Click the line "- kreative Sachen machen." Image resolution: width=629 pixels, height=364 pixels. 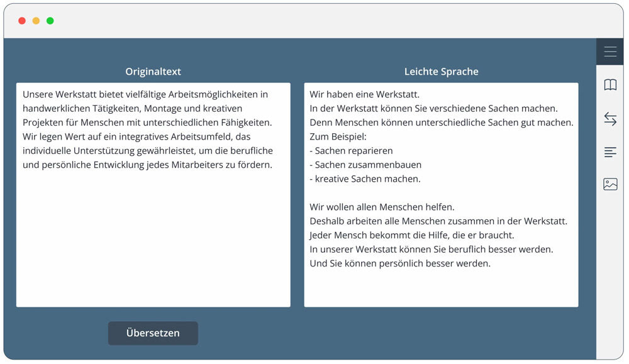(x=365, y=179)
